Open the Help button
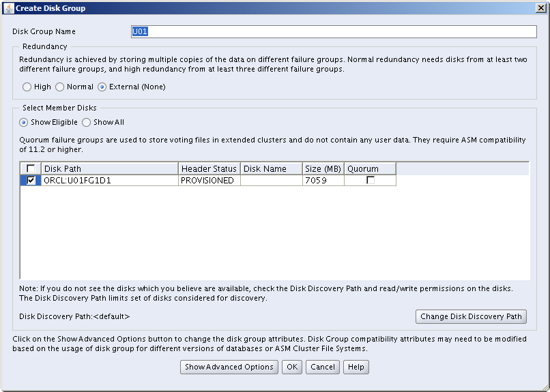Image resolution: width=550 pixels, height=392 pixels. (356, 367)
